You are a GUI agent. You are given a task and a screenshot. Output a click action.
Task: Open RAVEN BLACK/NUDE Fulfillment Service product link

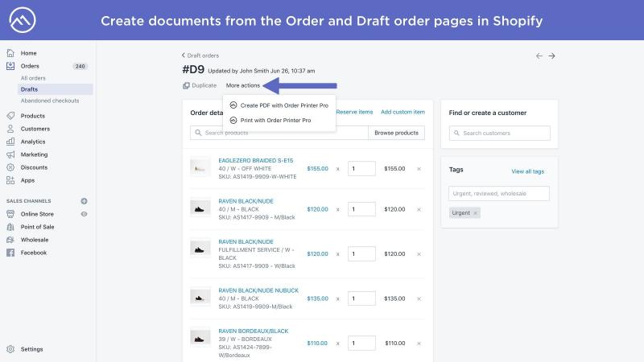[246, 242]
